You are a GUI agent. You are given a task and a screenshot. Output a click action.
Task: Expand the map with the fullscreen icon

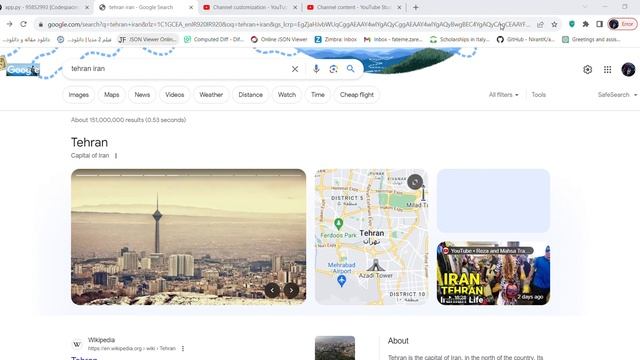coord(415,182)
